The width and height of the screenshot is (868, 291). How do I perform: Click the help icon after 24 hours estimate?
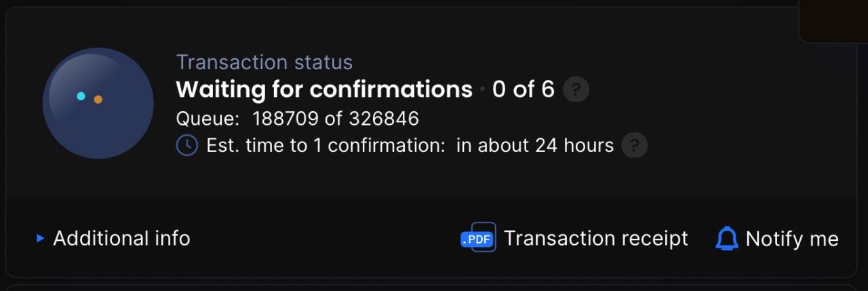[635, 145]
